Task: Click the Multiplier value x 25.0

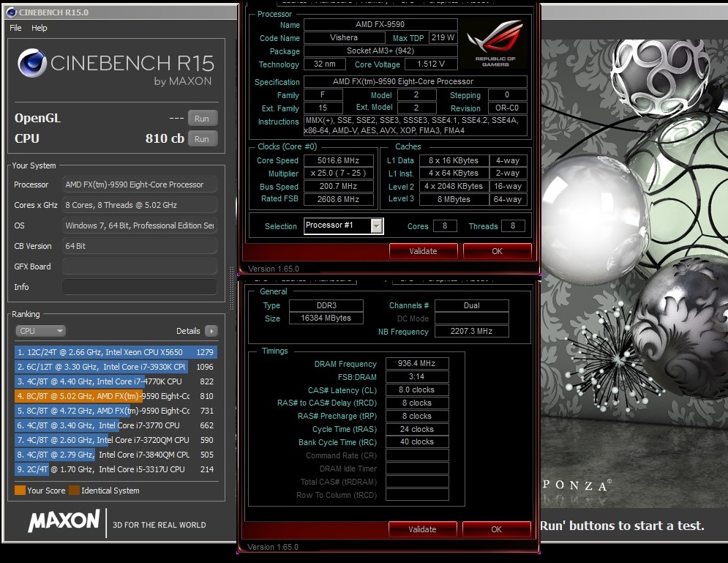Action: tap(339, 174)
